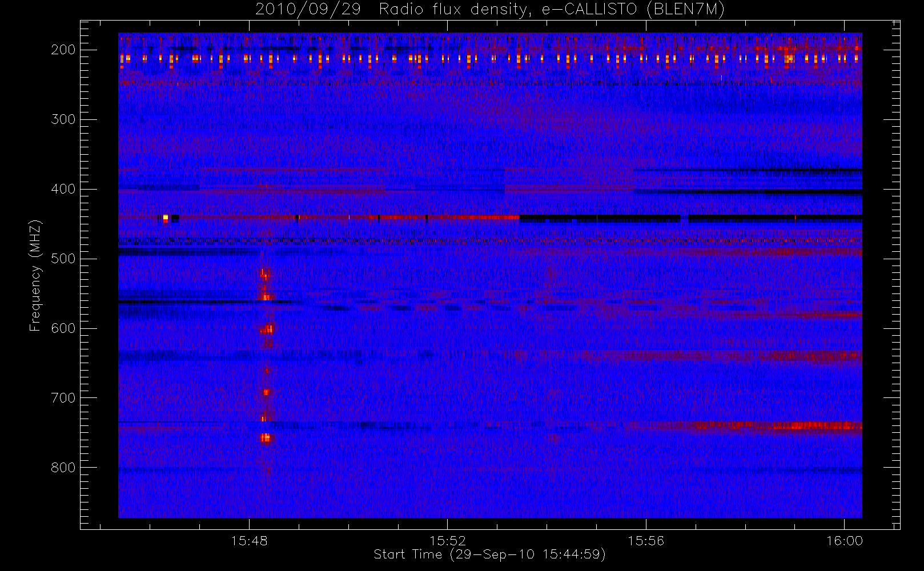Click the yellow spot near 440 MHz at left
This screenshot has height=571, width=924.
coord(166,218)
